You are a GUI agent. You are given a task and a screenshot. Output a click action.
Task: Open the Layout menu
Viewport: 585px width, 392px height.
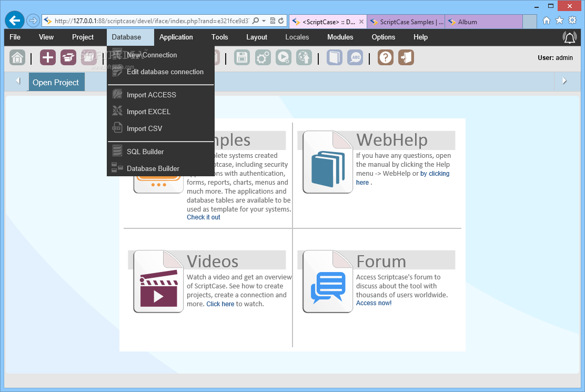coord(257,37)
